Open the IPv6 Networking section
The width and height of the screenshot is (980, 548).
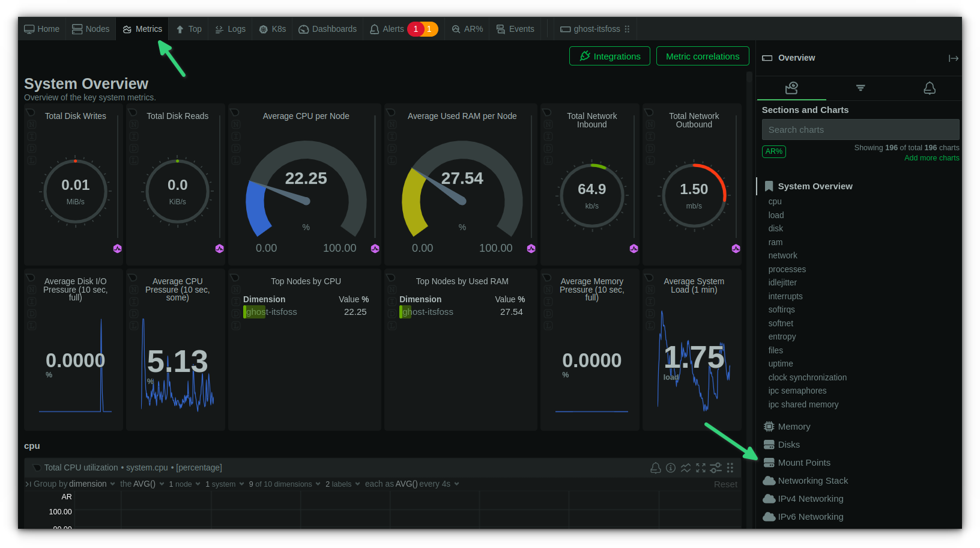click(x=803, y=517)
